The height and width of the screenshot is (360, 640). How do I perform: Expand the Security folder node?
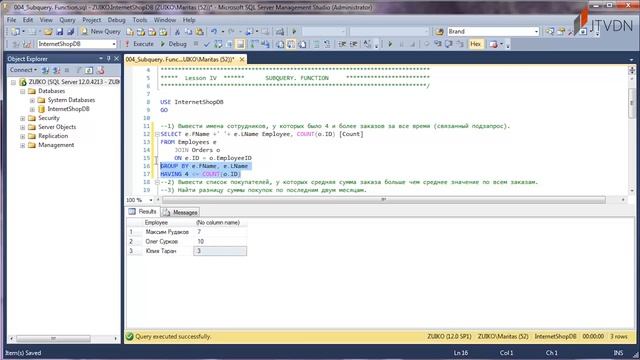(x=23, y=118)
